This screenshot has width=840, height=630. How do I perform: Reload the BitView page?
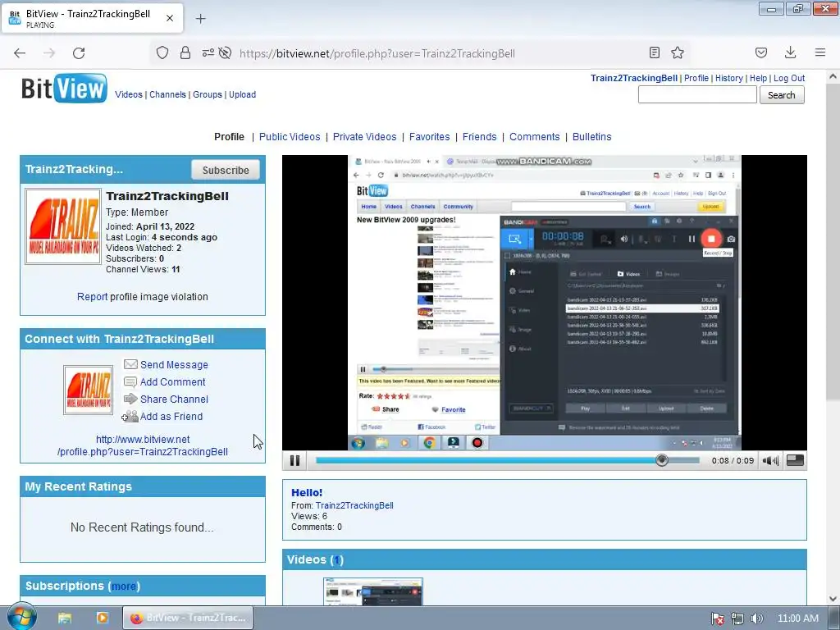tap(79, 53)
